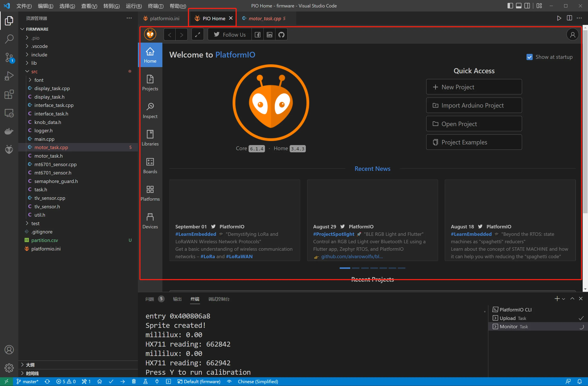
Task: Click New Project button
Action: pos(474,87)
